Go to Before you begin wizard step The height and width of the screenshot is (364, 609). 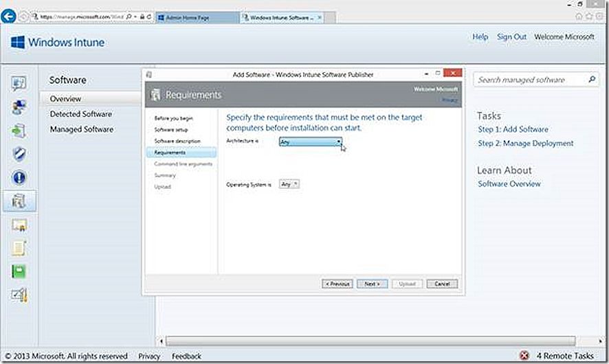coord(173,118)
